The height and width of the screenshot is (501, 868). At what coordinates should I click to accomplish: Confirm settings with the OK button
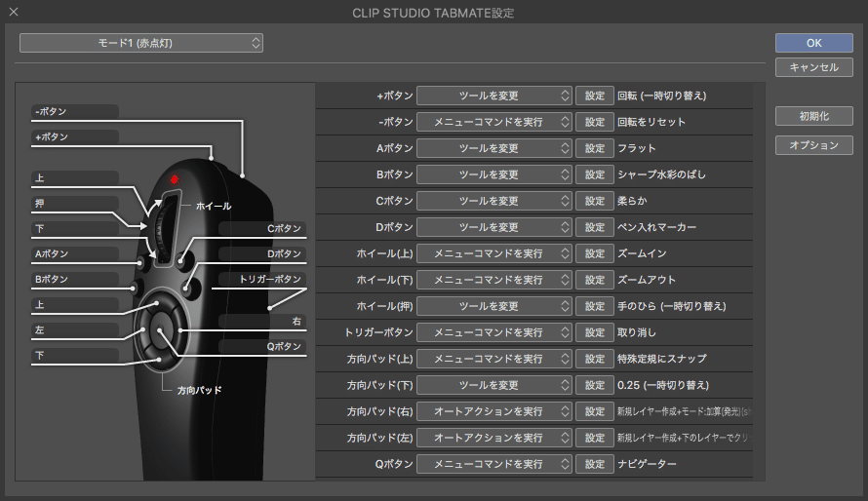[813, 43]
